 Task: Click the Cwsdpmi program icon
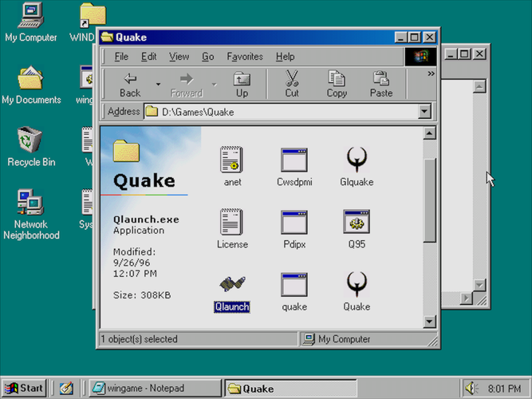[294, 160]
